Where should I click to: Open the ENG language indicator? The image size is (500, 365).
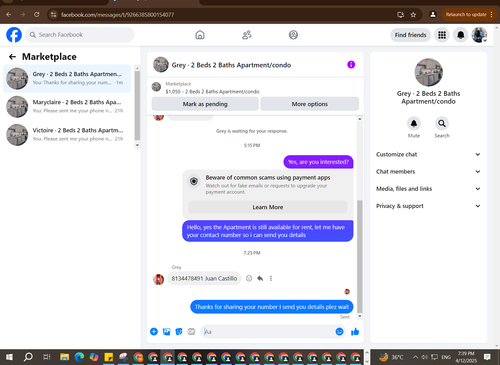(x=446, y=357)
